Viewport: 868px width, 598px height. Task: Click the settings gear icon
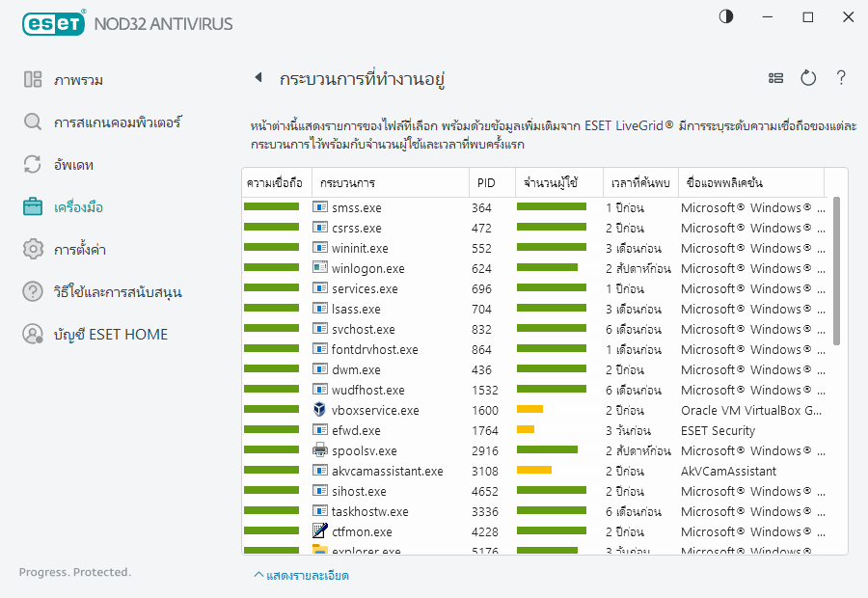33,249
